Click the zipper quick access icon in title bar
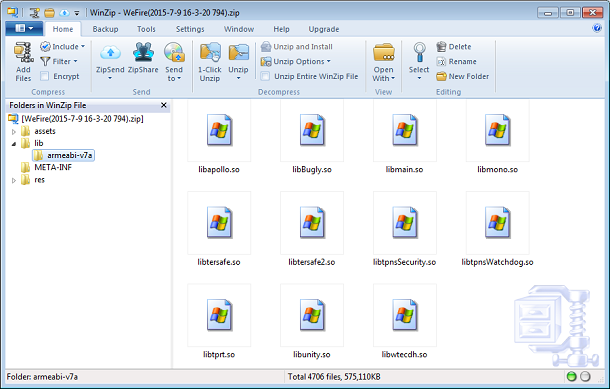Viewport: 610px width, 389px height. point(35,13)
